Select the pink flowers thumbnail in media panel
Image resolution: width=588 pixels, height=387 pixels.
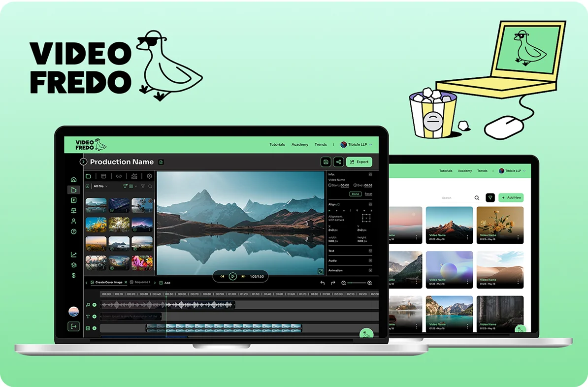tap(142, 262)
